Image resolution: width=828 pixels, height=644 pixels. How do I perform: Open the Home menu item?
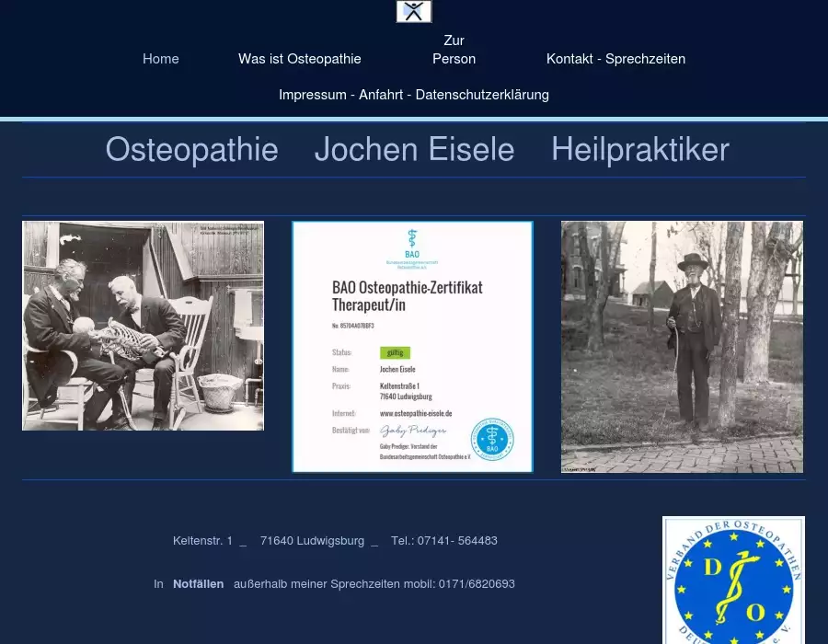161,59
